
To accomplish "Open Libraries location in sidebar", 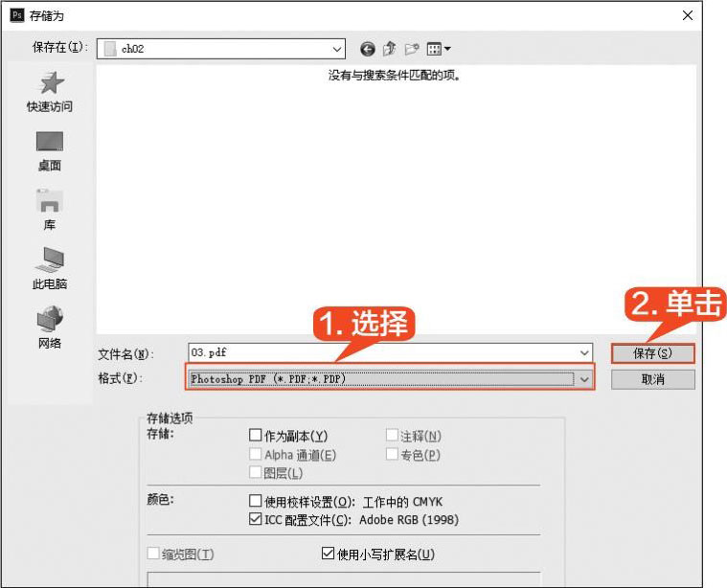I will pyautogui.click(x=49, y=202).
